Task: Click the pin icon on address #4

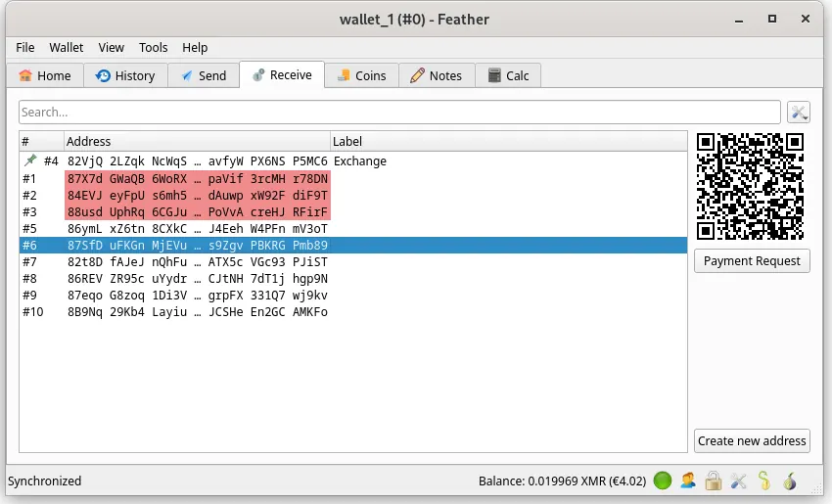Action: point(30,160)
